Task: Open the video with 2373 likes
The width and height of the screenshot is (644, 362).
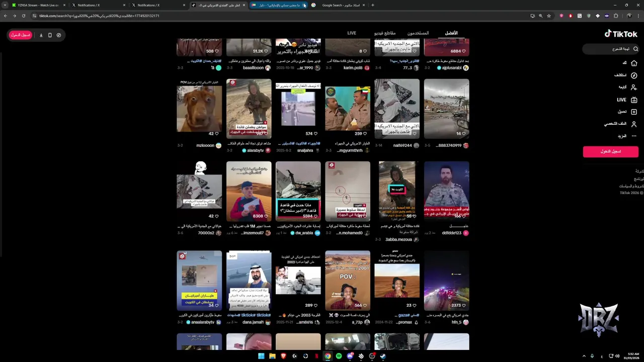Action: coord(446,281)
